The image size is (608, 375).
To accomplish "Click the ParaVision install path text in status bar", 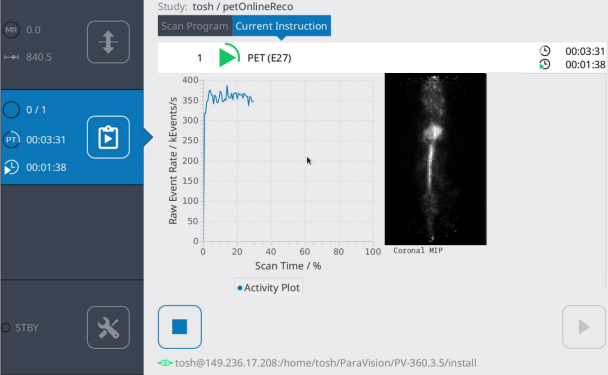I will click(326, 363).
